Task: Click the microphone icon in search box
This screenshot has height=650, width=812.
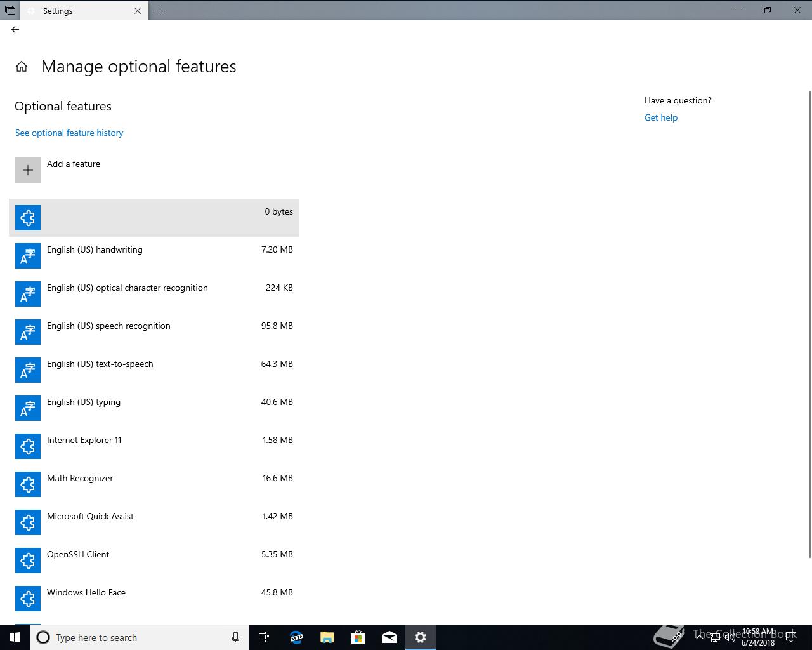Action: coord(235,637)
